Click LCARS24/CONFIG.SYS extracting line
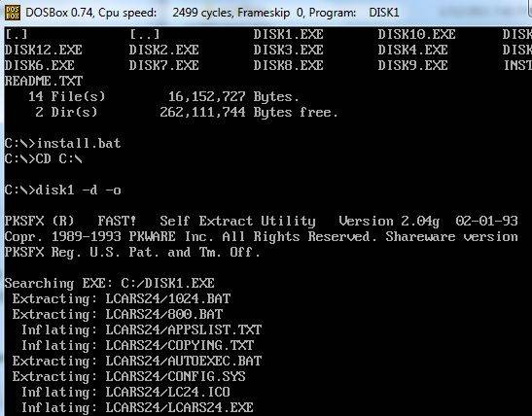The height and width of the screenshot is (416, 532). pos(129,376)
